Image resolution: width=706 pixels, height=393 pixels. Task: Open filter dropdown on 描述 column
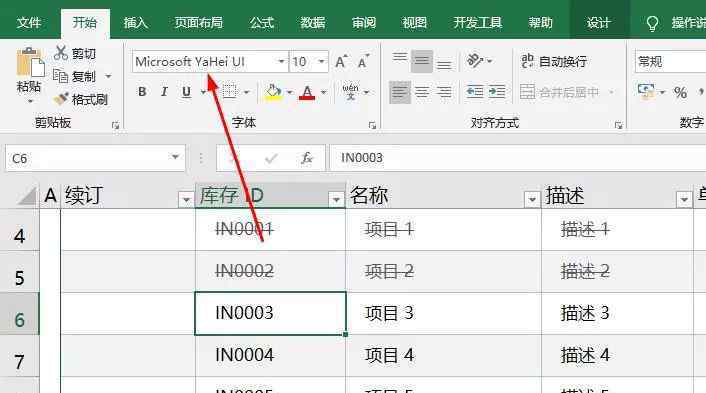click(x=684, y=199)
